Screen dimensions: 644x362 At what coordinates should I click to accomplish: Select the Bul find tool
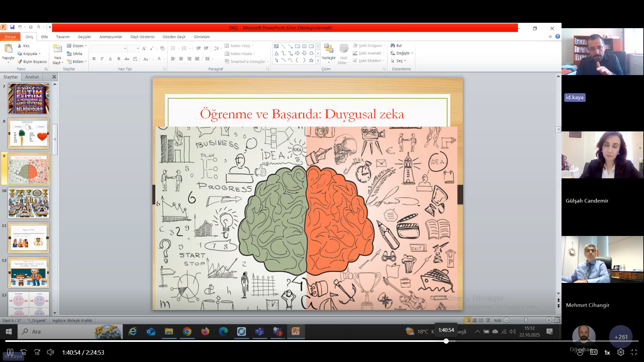tap(396, 46)
